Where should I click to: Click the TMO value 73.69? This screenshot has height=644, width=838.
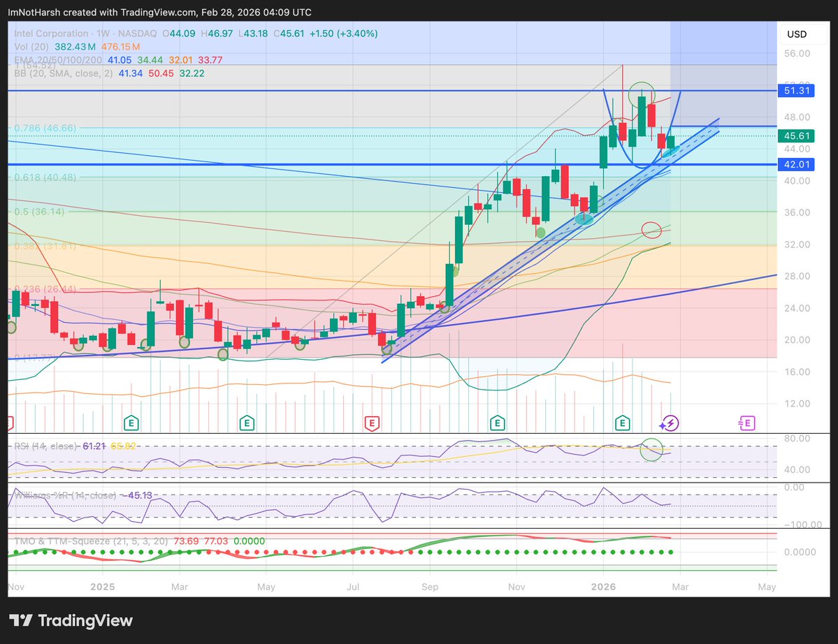186,541
